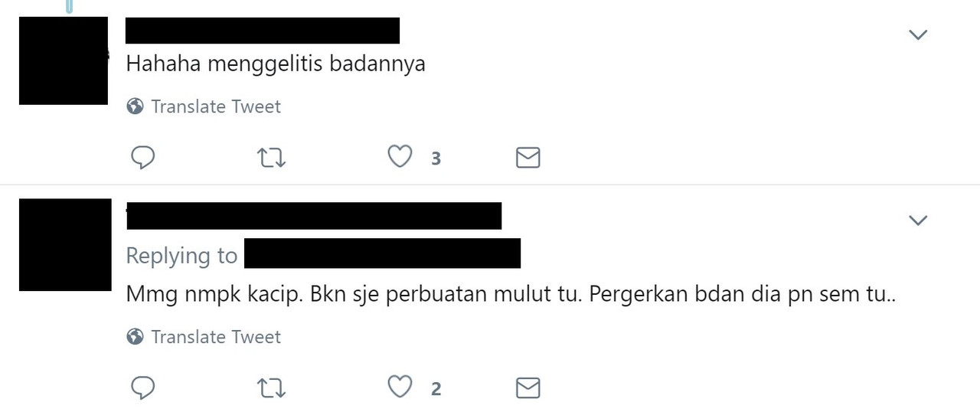Click Translate Tweet under the first tweet
980x412 pixels.
pyautogui.click(x=216, y=106)
